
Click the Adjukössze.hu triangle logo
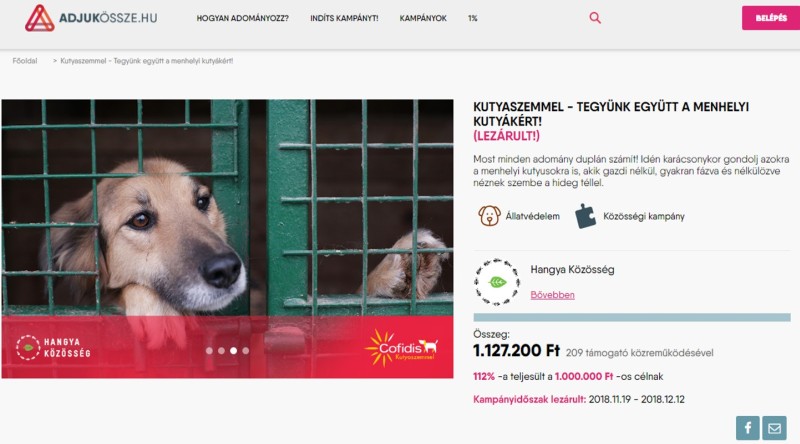point(39,18)
